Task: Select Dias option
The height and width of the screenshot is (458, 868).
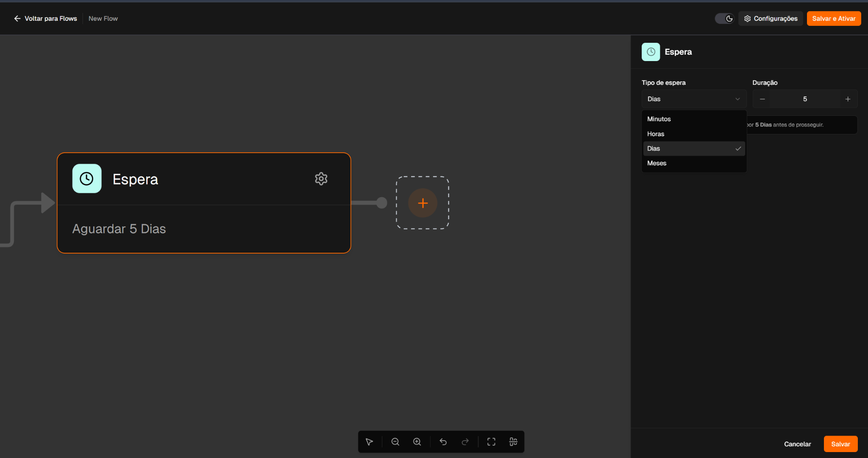Action: point(694,148)
